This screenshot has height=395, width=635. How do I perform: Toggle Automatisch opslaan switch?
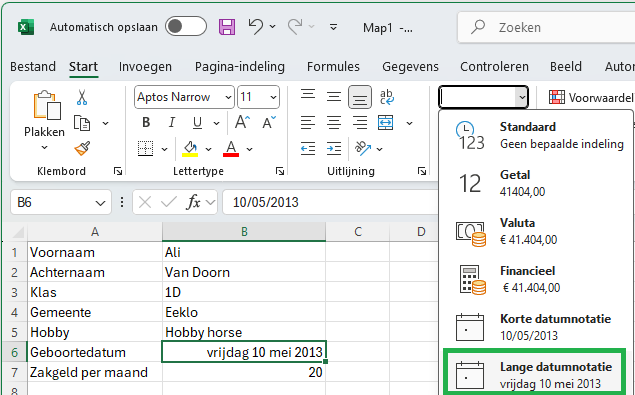[x=186, y=27]
